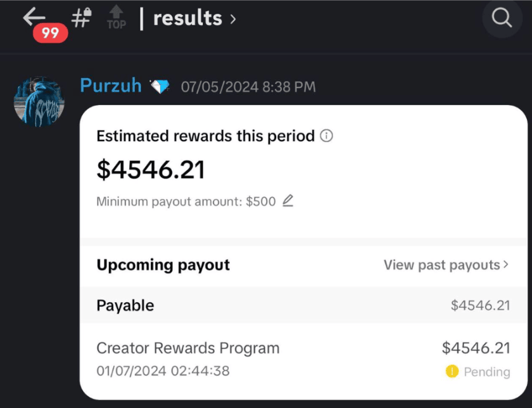
Task: Open the results channel title
Action: pyautogui.click(x=187, y=18)
